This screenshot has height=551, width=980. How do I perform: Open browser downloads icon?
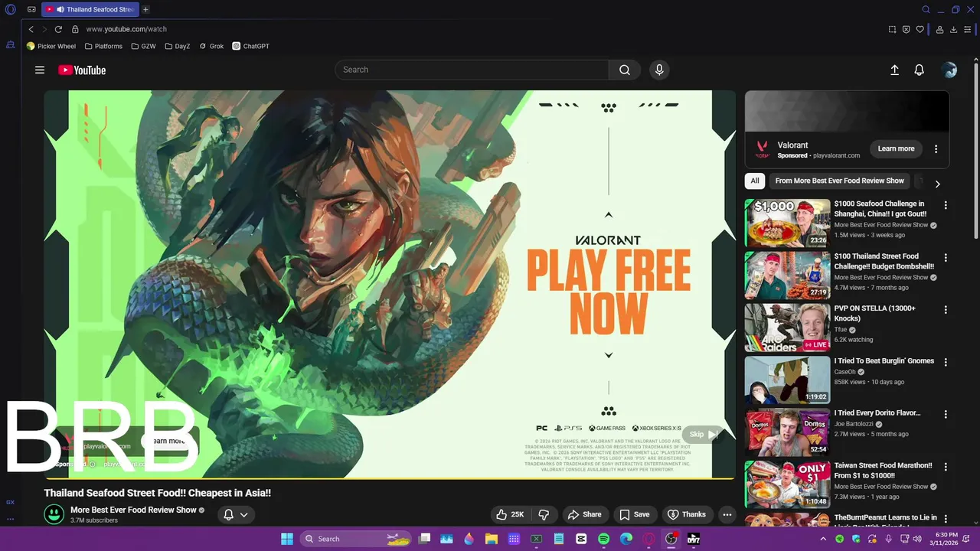coord(953,29)
